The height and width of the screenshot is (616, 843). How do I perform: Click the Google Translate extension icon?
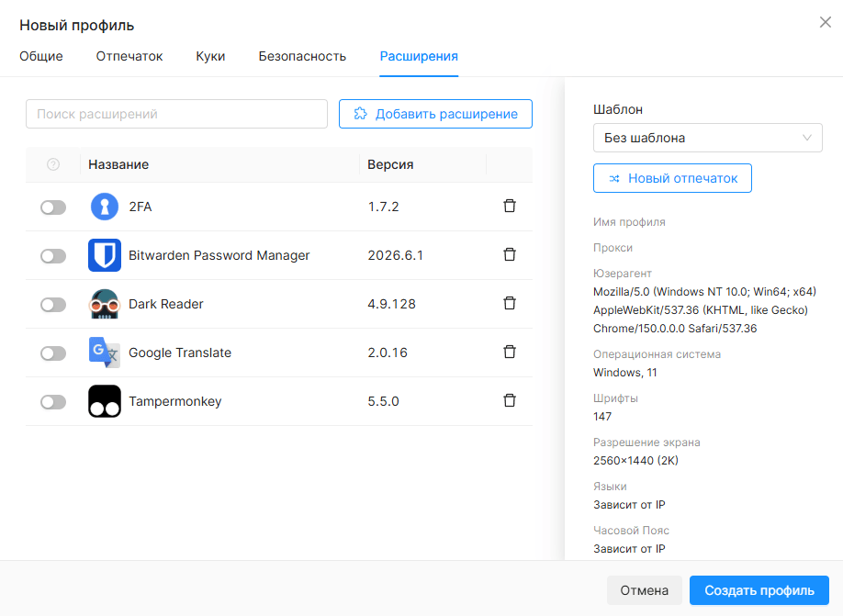click(x=105, y=353)
